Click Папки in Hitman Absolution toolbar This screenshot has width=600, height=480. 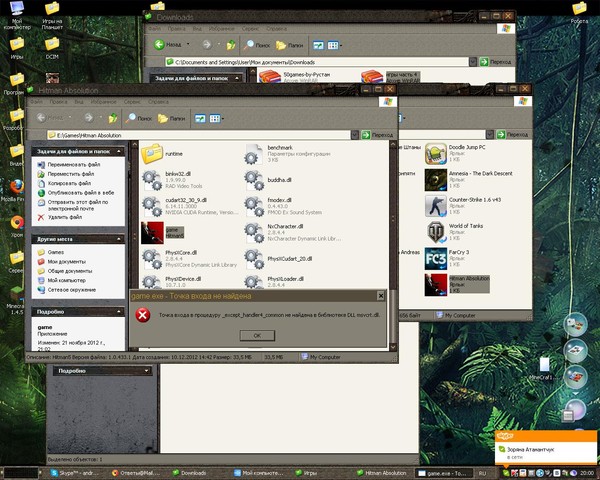pos(172,118)
